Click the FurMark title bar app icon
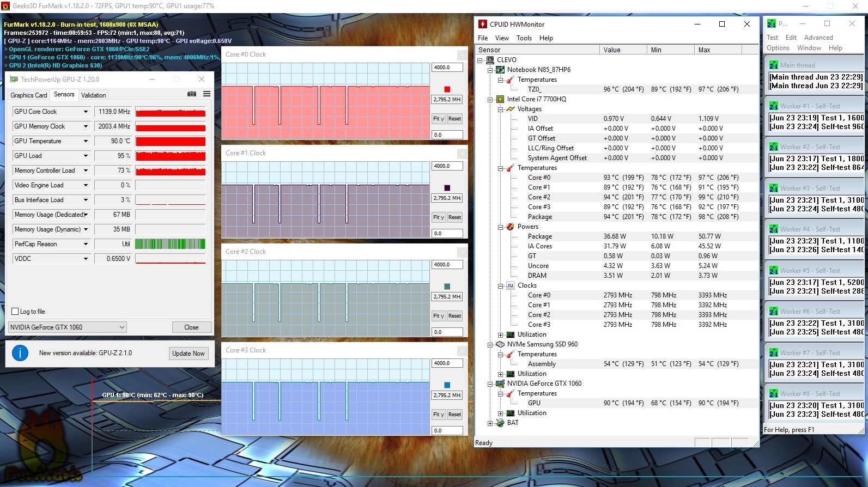The width and height of the screenshot is (868, 487). click(5, 6)
